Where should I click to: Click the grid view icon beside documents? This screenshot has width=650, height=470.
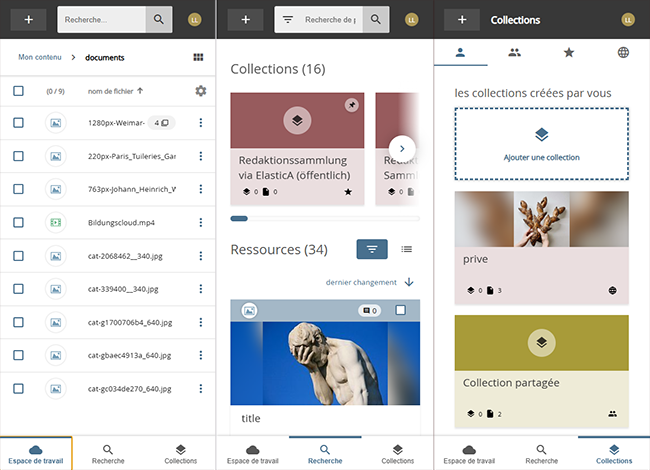(x=198, y=58)
